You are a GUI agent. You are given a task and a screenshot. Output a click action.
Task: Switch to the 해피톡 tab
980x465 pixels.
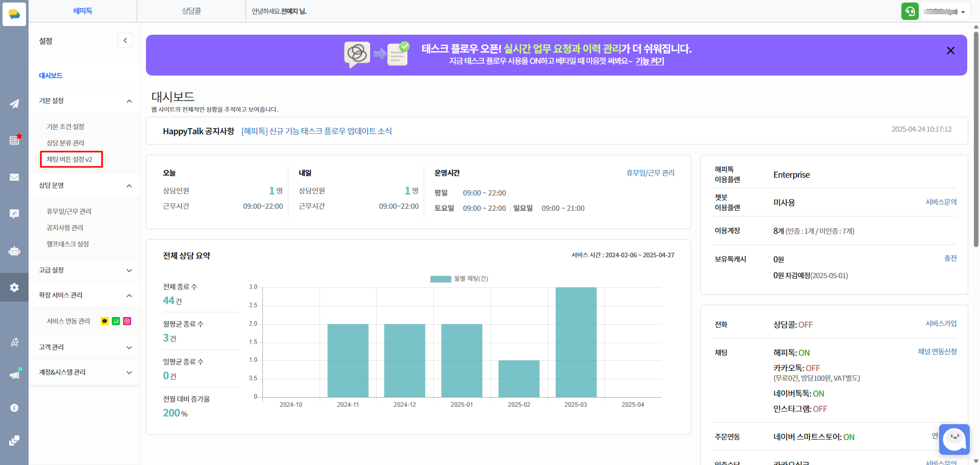(83, 11)
